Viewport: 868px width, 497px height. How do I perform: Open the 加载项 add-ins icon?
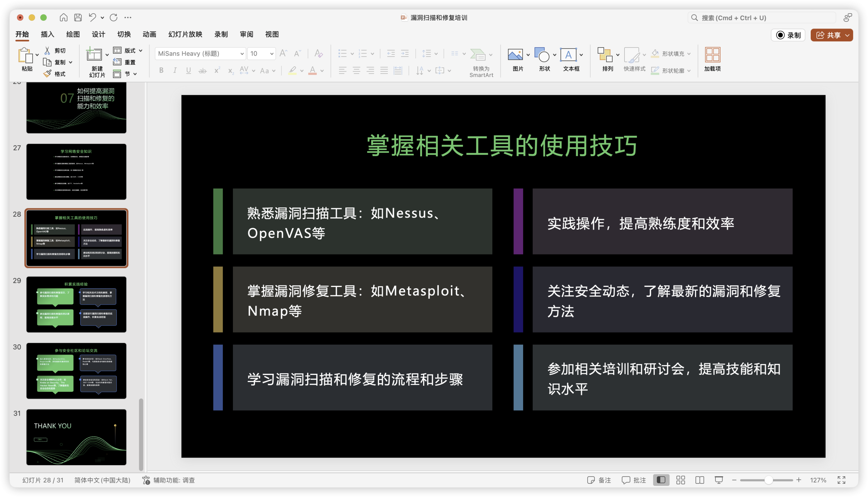[712, 55]
